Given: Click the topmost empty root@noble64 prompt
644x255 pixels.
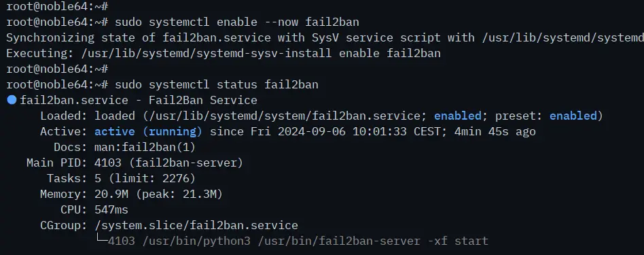Looking at the screenshot, I should point(57,6).
